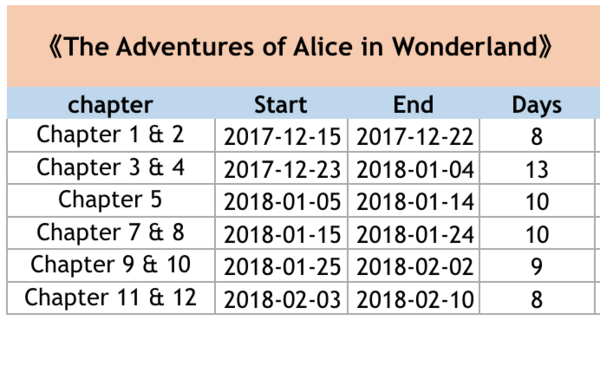This screenshot has height=373, width=600.
Task: Click the 'Chapter 11 & 12' cell
Action: (x=111, y=298)
